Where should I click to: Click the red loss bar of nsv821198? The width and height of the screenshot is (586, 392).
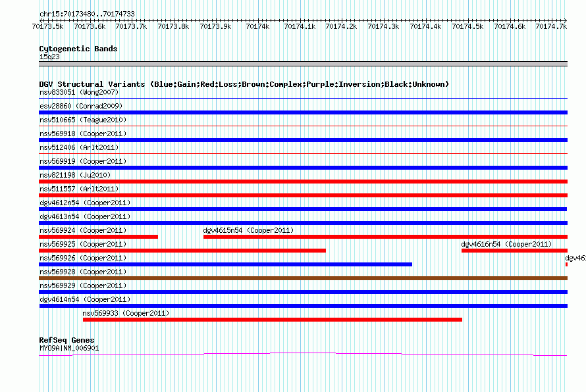[x=303, y=182]
